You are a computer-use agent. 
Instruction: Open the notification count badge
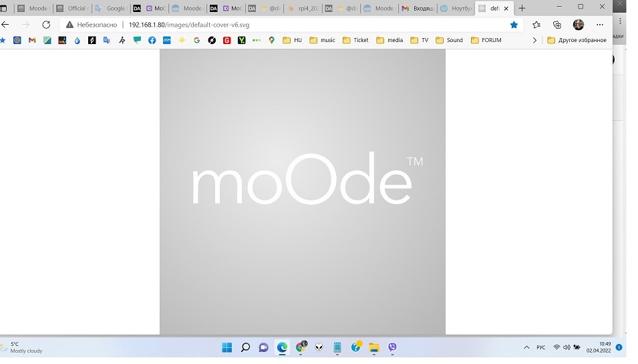coord(619,347)
